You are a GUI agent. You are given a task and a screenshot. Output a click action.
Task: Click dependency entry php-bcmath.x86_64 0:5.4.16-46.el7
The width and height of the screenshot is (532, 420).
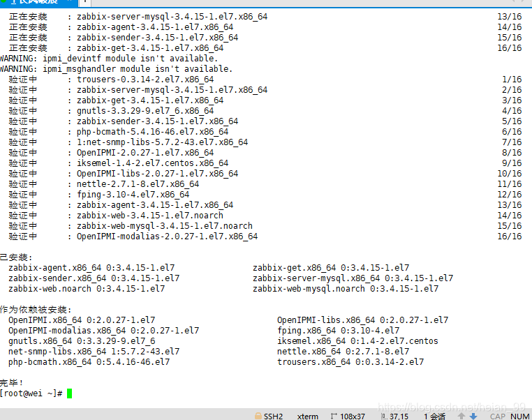point(89,362)
